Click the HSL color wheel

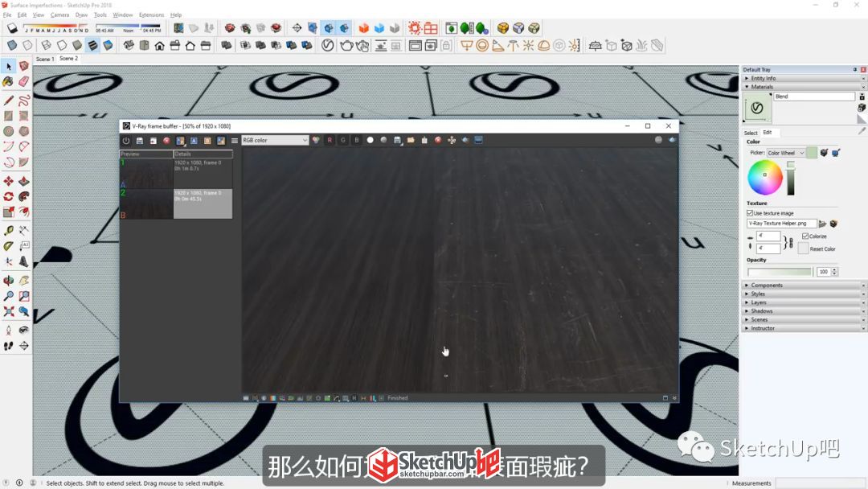764,177
